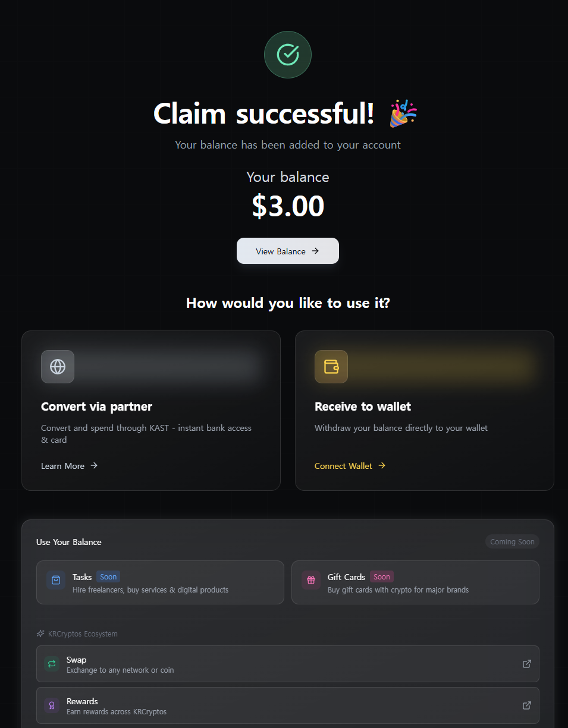The height and width of the screenshot is (728, 568).
Task: Select the Tasks option card
Action: click(x=160, y=582)
